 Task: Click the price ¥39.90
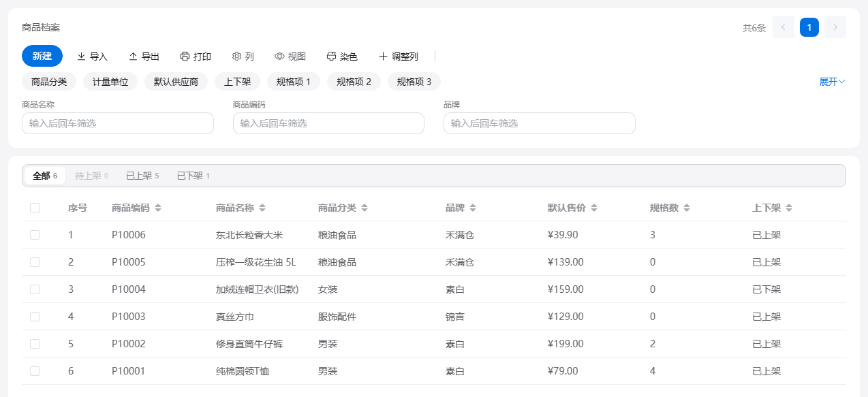click(563, 235)
